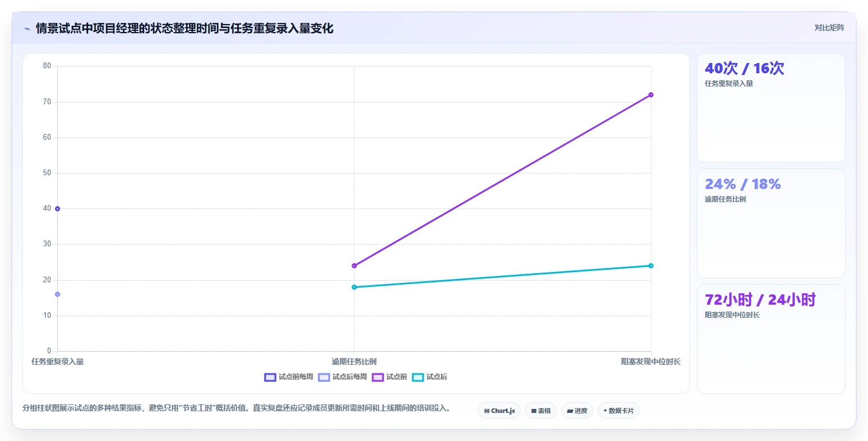Select the 40次 / 16次 stat card value
This screenshot has width=868, height=441.
[744, 68]
